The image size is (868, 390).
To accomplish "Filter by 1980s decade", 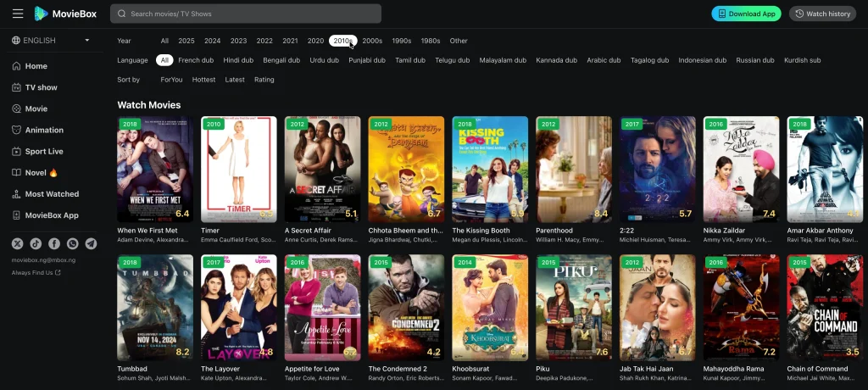I will 431,41.
